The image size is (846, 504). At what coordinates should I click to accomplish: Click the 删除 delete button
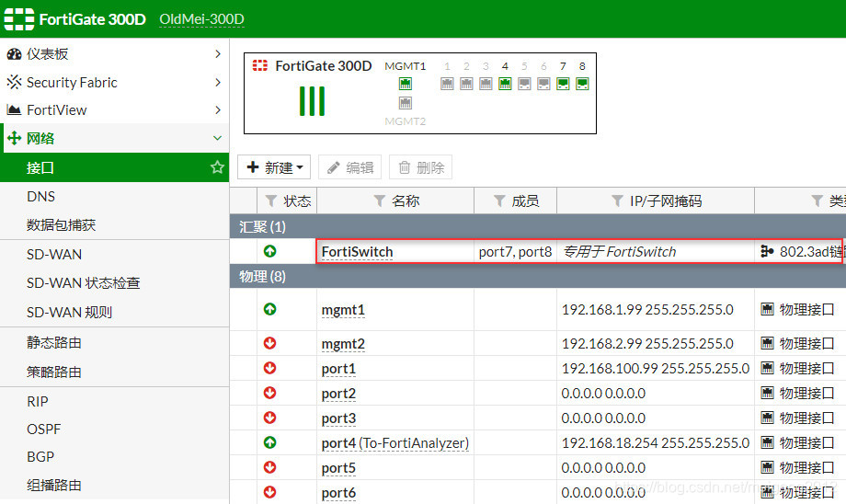(421, 167)
